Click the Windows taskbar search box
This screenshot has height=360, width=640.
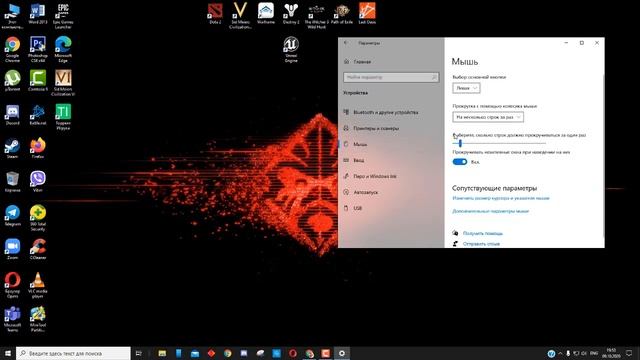(73, 353)
